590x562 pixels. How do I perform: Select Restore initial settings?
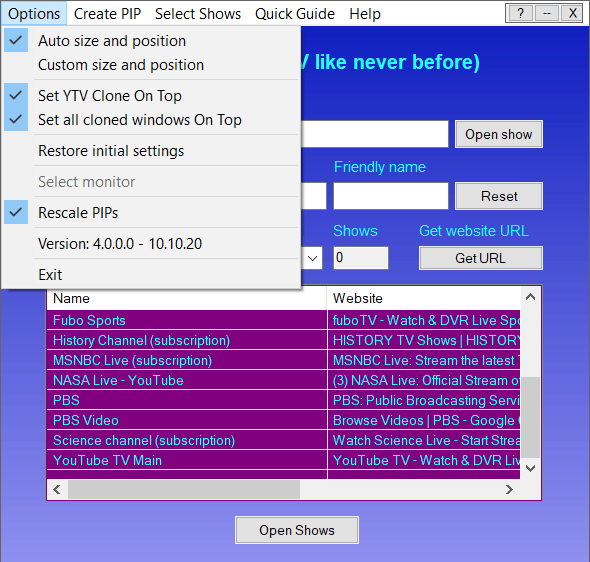point(151,150)
